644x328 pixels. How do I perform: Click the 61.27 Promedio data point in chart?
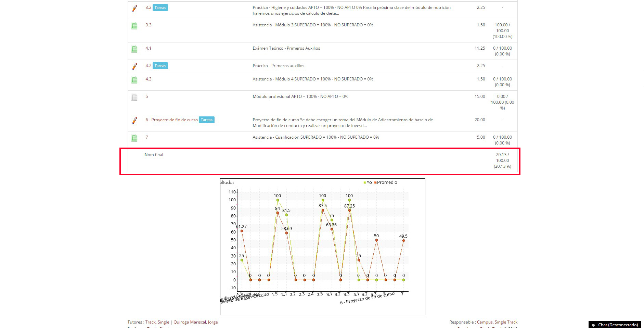242,231
